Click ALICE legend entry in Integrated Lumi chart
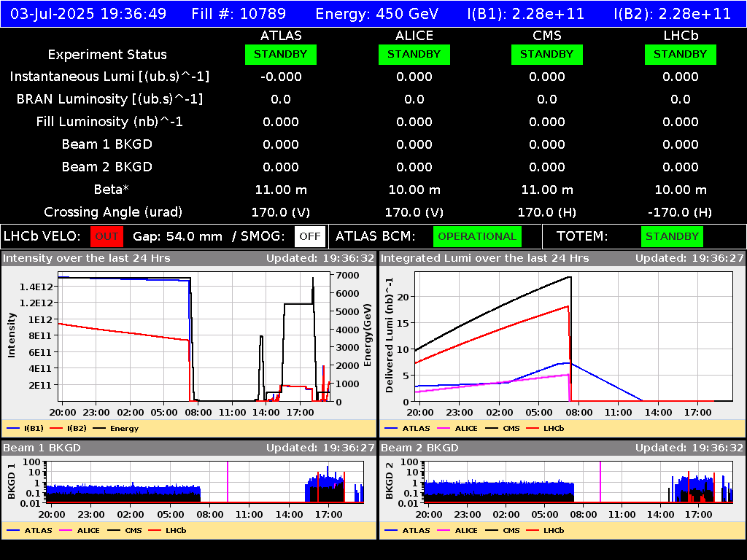 [x=457, y=429]
